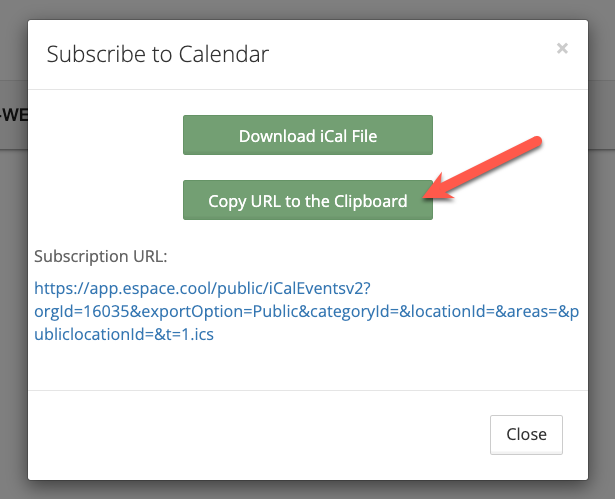Click the URL line ending in "t=1.ics"
Image resolution: width=615 pixels, height=499 pixels.
[x=124, y=335]
